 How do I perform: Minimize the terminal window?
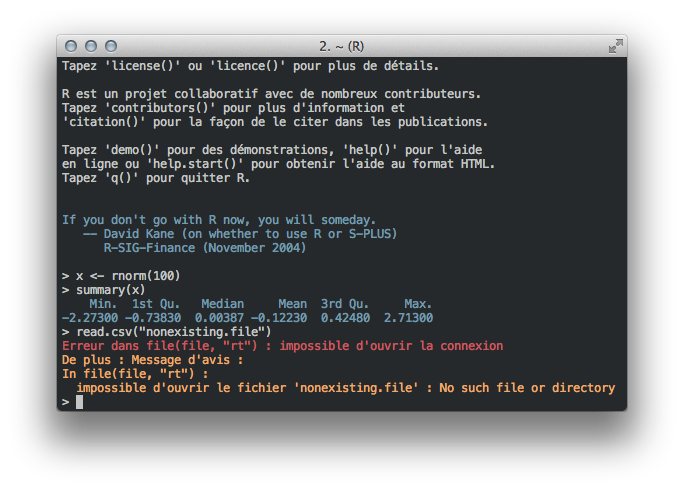91,46
